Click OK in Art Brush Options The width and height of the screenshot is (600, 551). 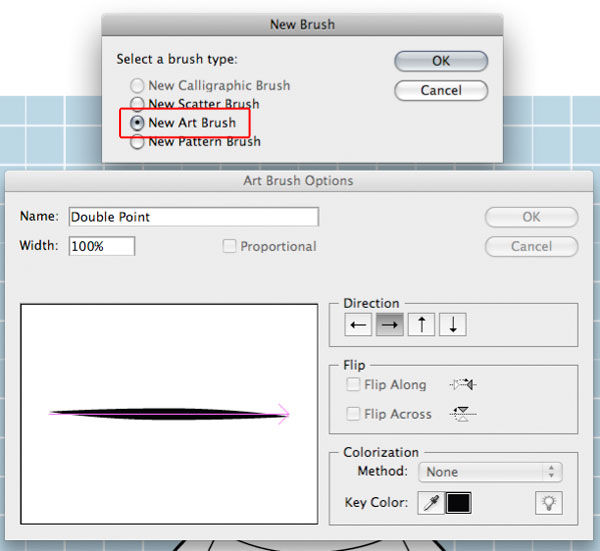[x=531, y=217]
